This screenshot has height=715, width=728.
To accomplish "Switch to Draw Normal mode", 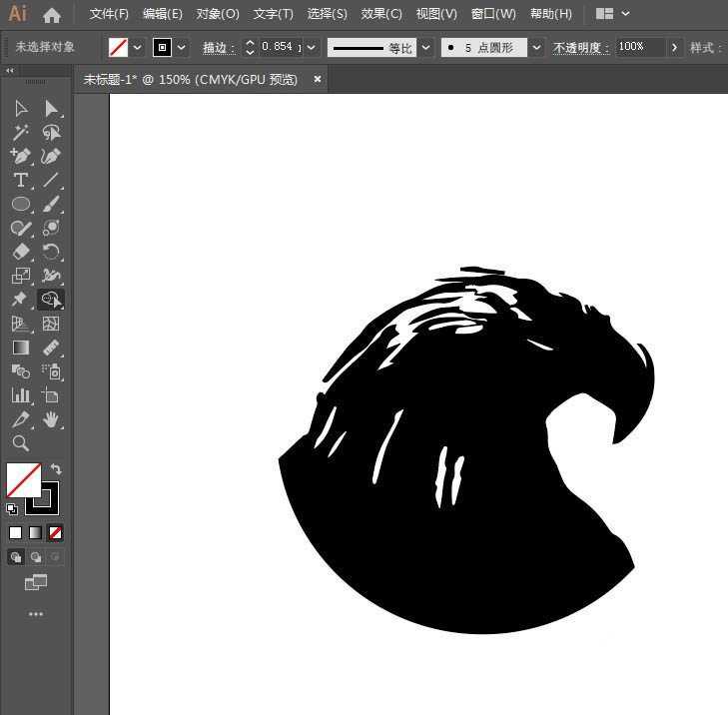I will [x=16, y=557].
